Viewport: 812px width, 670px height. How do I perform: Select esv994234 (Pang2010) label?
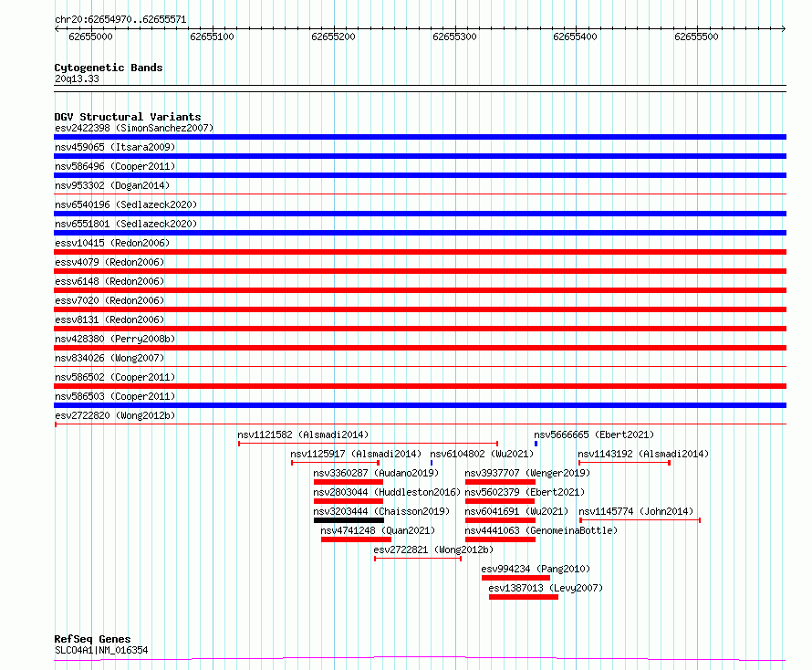(x=536, y=569)
